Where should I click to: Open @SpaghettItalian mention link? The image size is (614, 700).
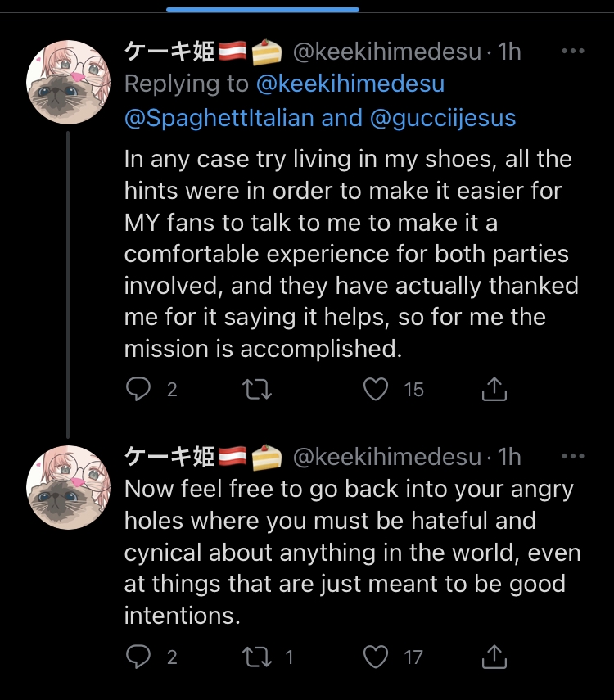219,118
